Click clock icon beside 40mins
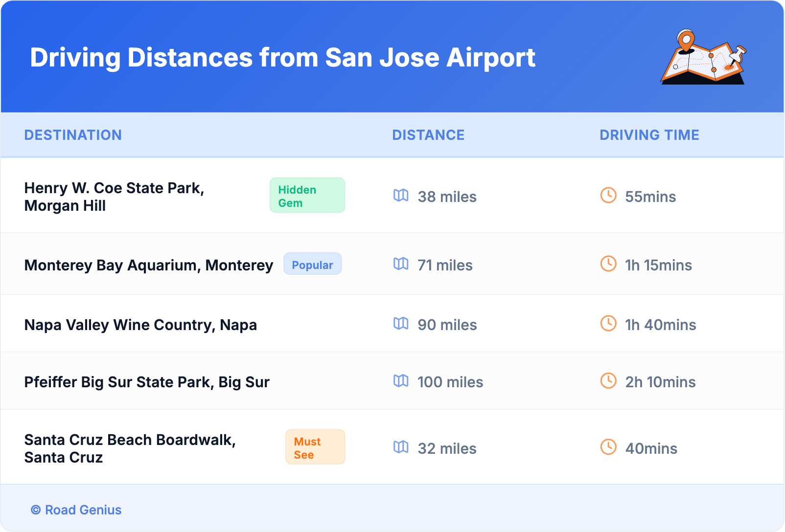The image size is (785, 532). click(x=608, y=447)
